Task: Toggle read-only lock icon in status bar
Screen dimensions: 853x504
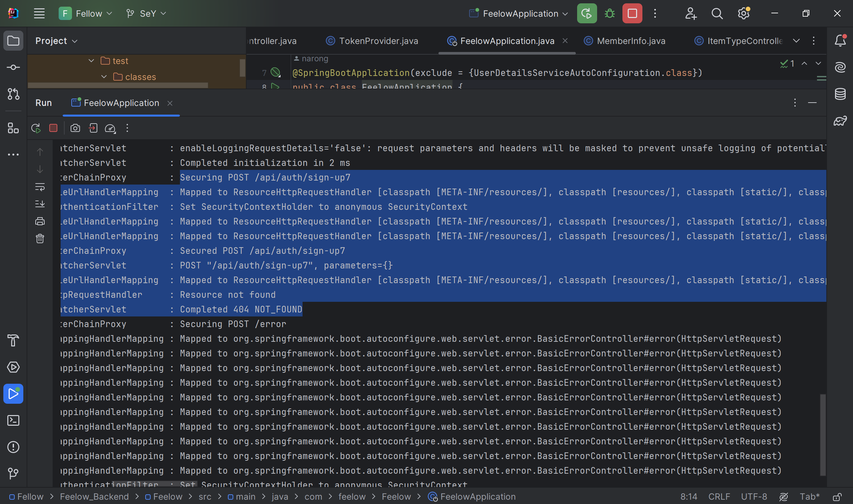Action: click(837, 497)
